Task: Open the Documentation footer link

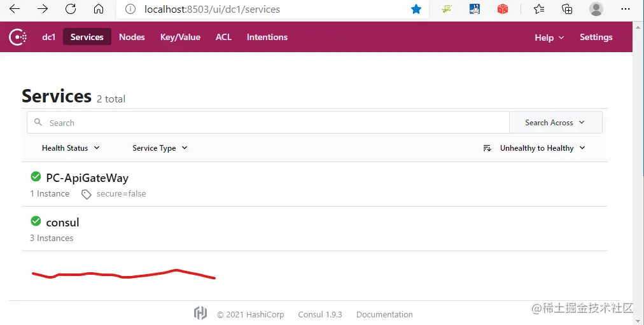Action: [384, 314]
